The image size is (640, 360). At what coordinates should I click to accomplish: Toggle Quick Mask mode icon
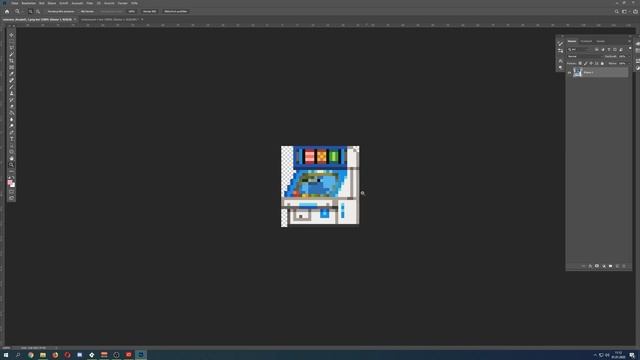click(x=11, y=192)
